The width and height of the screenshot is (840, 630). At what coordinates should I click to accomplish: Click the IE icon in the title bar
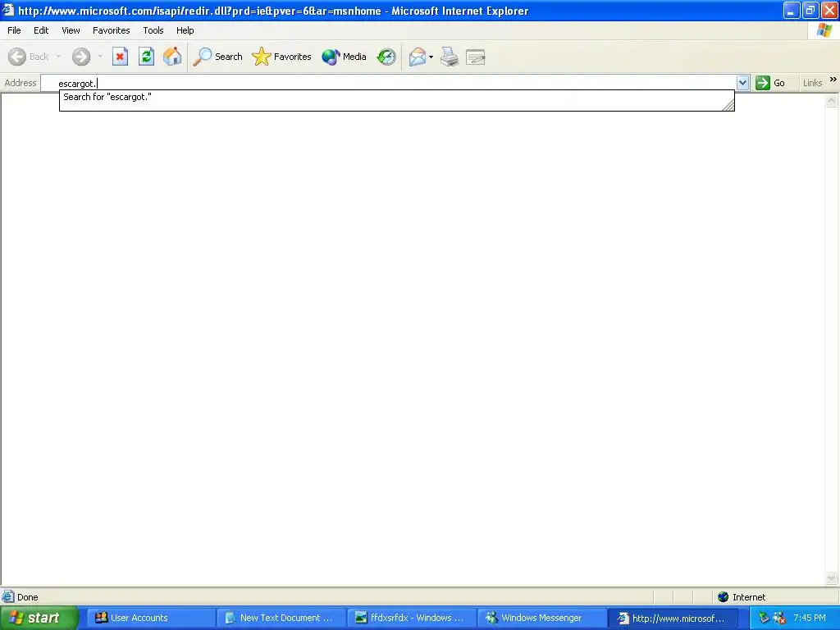tap(8, 10)
